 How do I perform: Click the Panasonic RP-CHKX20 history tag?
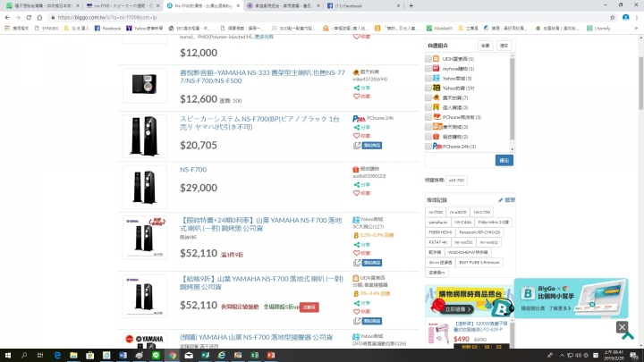(479, 232)
